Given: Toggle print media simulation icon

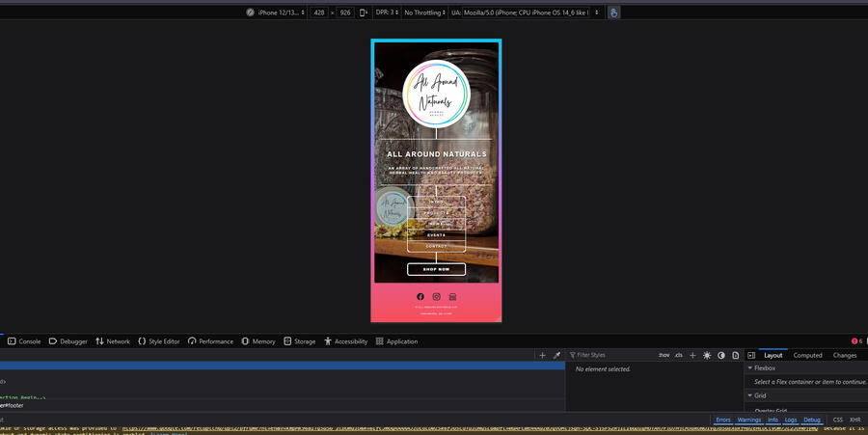Looking at the screenshot, I should tap(736, 355).
